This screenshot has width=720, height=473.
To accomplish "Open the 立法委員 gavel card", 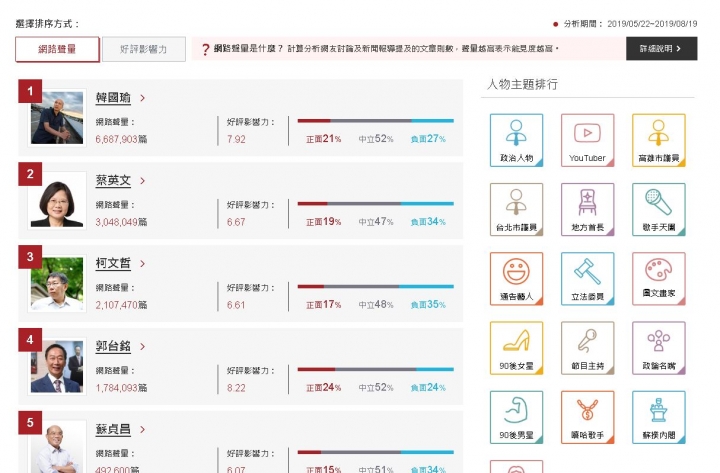I will point(587,279).
